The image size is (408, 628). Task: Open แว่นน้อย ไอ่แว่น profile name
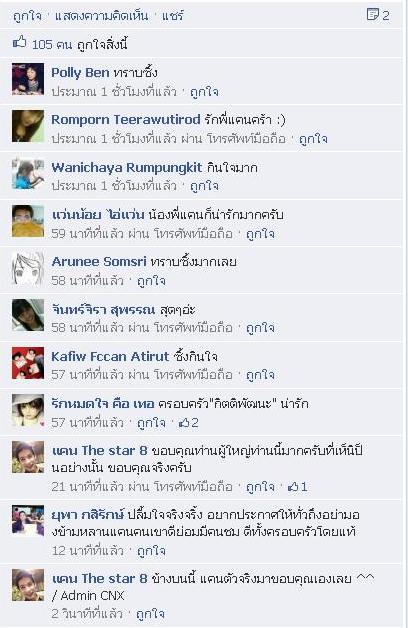pos(98,215)
